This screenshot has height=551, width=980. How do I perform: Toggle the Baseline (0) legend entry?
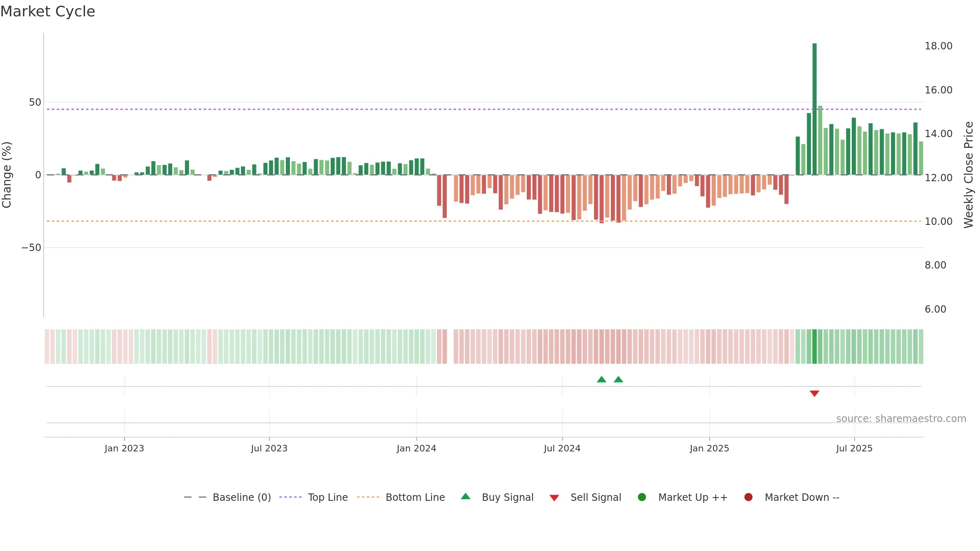pyautogui.click(x=227, y=497)
